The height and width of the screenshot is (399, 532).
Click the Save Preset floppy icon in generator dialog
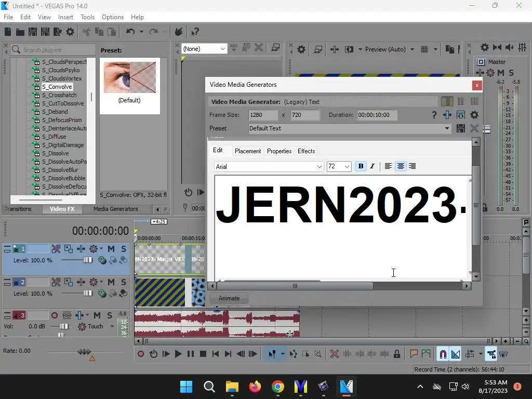(x=460, y=129)
